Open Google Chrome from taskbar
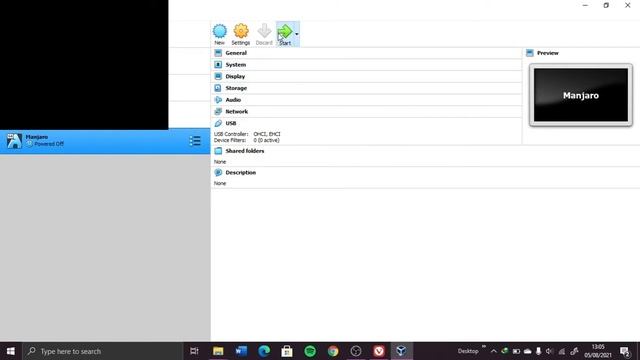640x360 pixels. coord(333,351)
